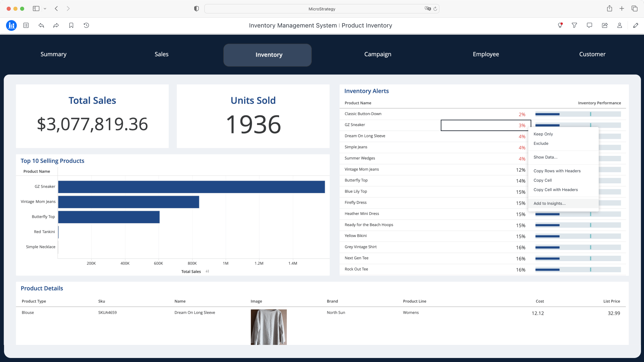
Task: Select Keep Only from context menu
Action: point(543,134)
